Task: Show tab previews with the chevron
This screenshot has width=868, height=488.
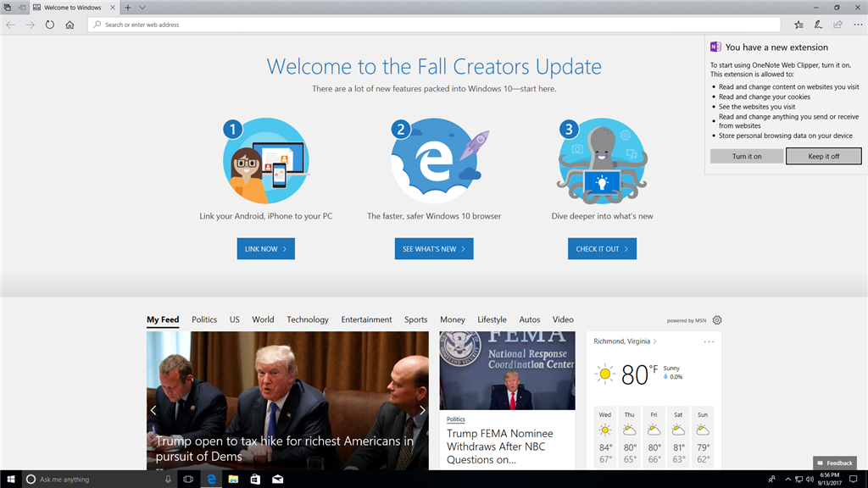Action: pos(142,8)
